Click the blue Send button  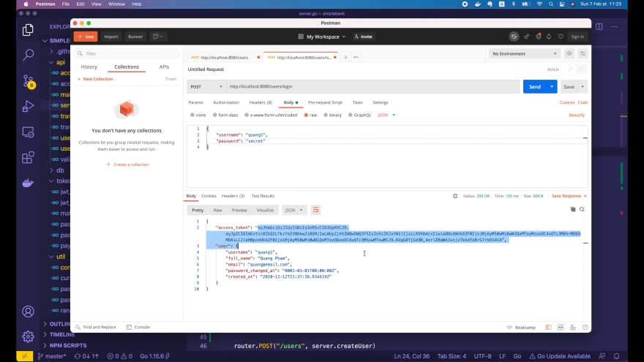535,86
